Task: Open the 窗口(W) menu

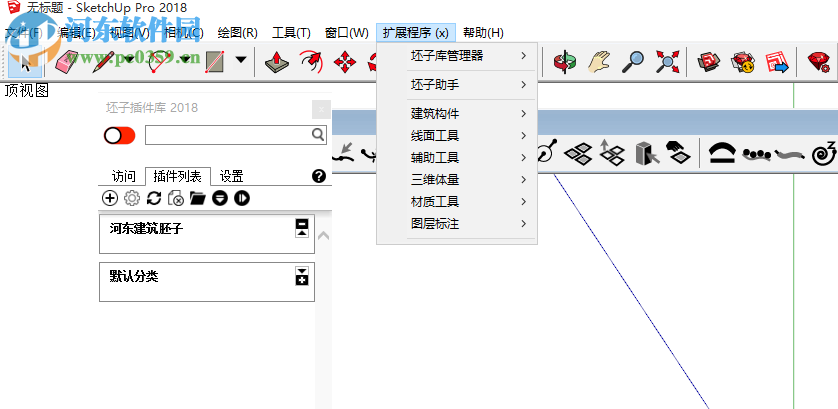Action: tap(347, 33)
